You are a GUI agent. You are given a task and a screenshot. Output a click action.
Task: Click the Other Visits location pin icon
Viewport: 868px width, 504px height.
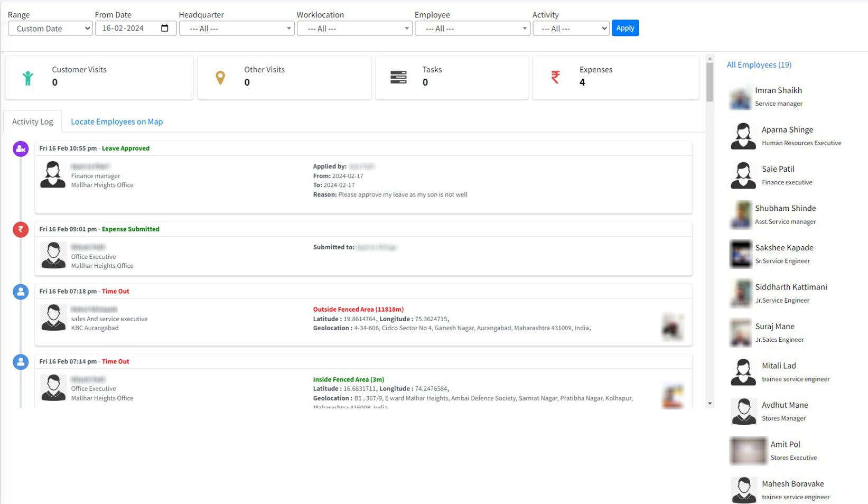tap(220, 78)
